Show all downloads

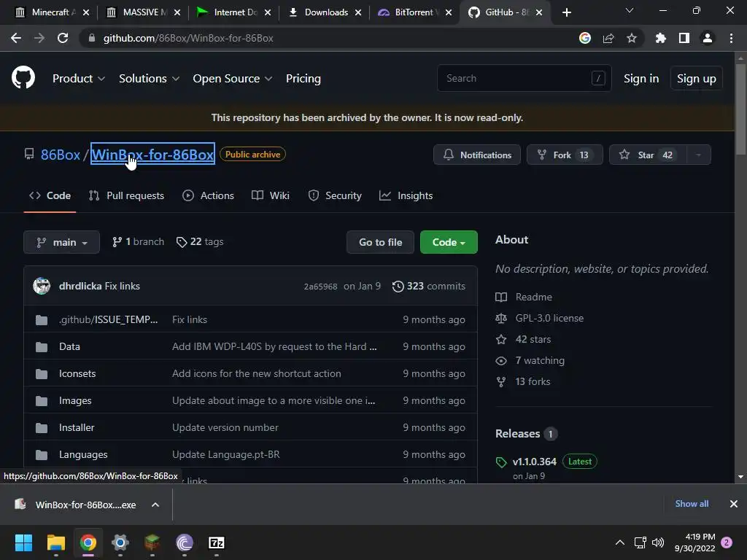(692, 504)
